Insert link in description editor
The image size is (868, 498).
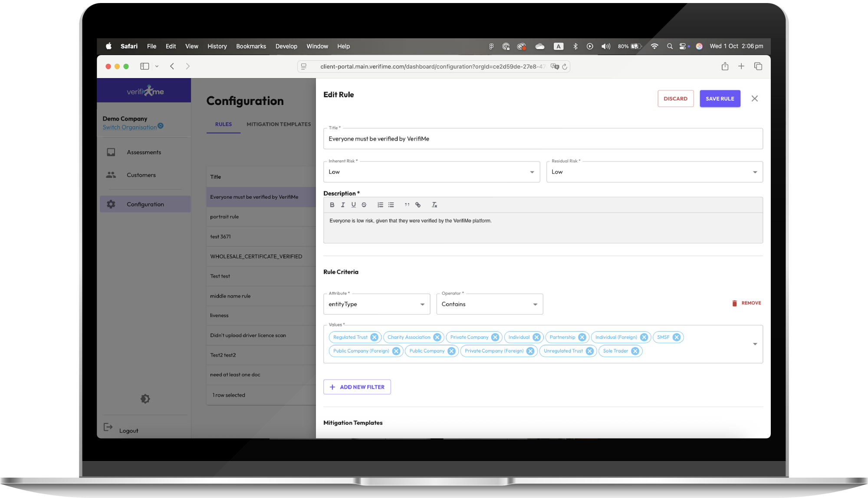pyautogui.click(x=418, y=205)
